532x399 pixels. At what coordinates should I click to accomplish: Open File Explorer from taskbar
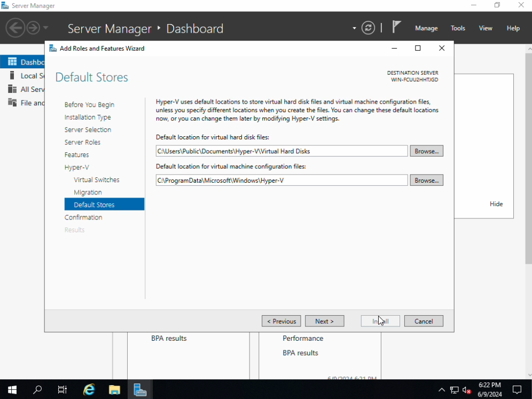coord(114,389)
